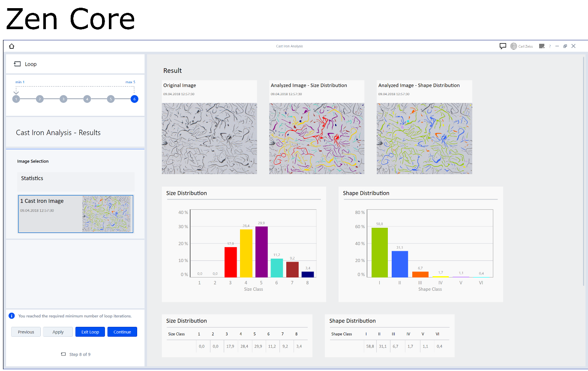
Task: Click the 'Step 8 of 9' text
Action: point(80,354)
